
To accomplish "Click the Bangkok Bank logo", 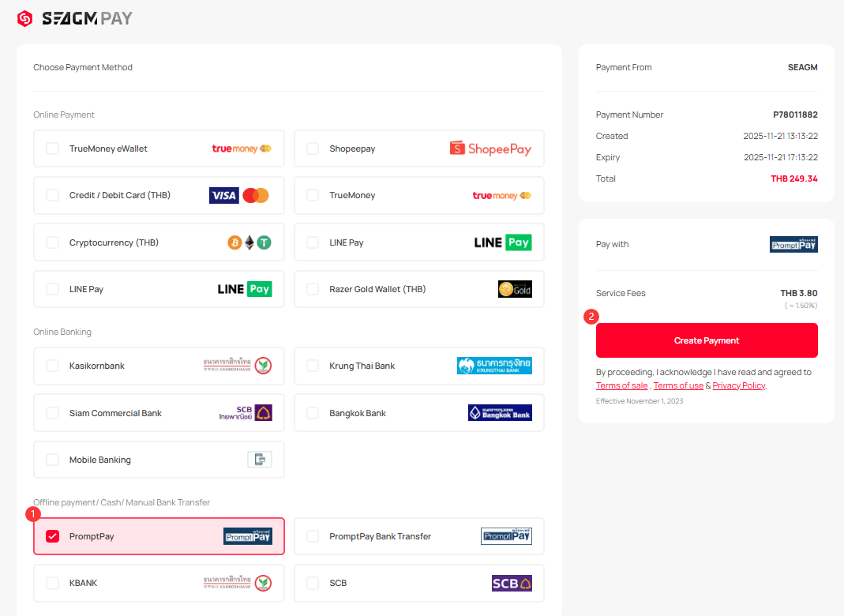I will (x=500, y=413).
